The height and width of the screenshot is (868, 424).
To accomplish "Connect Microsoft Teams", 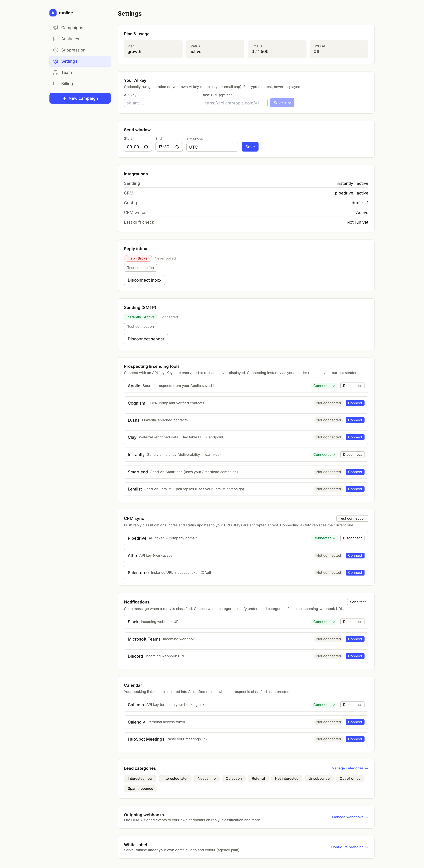I will tap(355, 639).
